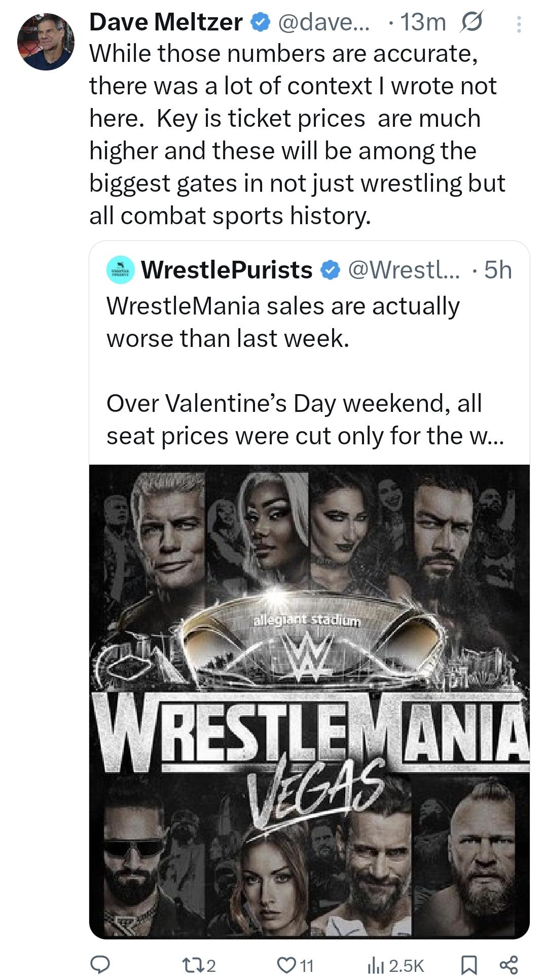Tap the slashed-circle icon beside the timestamp
The height and width of the screenshot is (980, 547).
471,22
